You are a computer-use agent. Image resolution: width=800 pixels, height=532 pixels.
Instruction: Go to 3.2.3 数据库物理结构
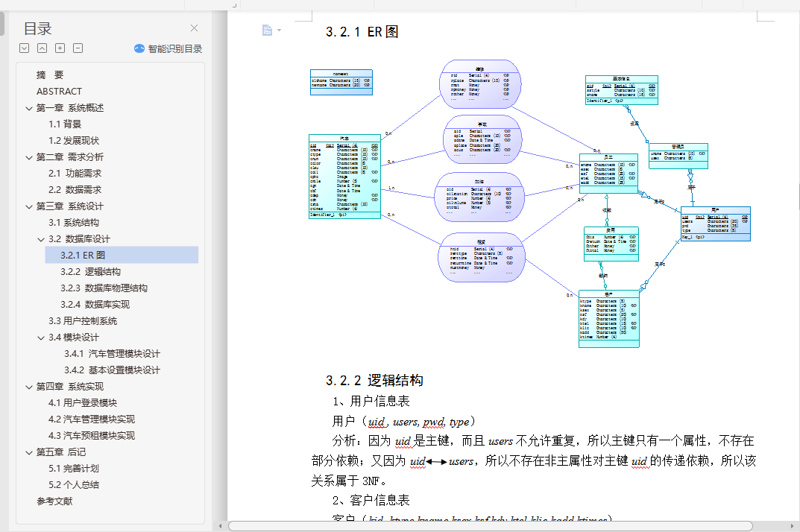click(x=104, y=288)
